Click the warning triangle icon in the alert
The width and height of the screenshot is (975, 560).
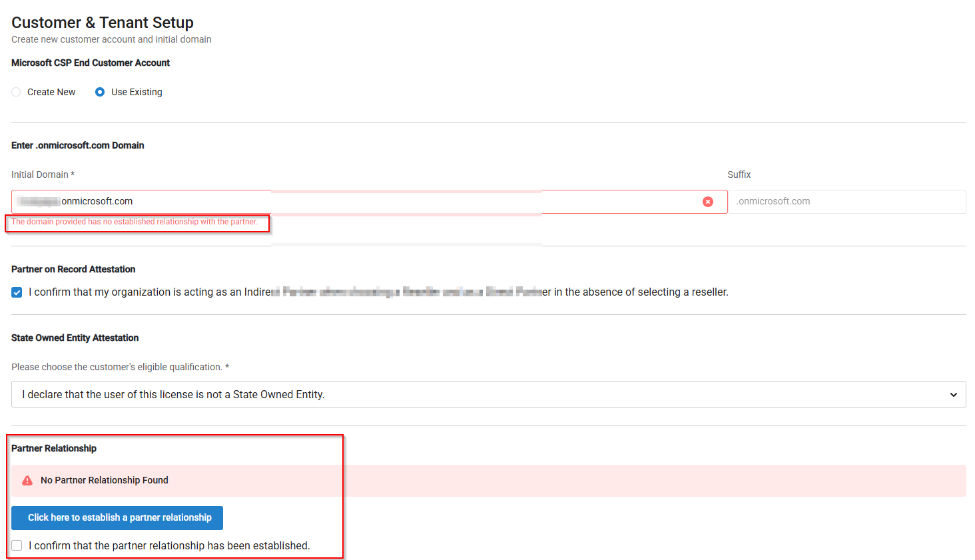(x=27, y=481)
